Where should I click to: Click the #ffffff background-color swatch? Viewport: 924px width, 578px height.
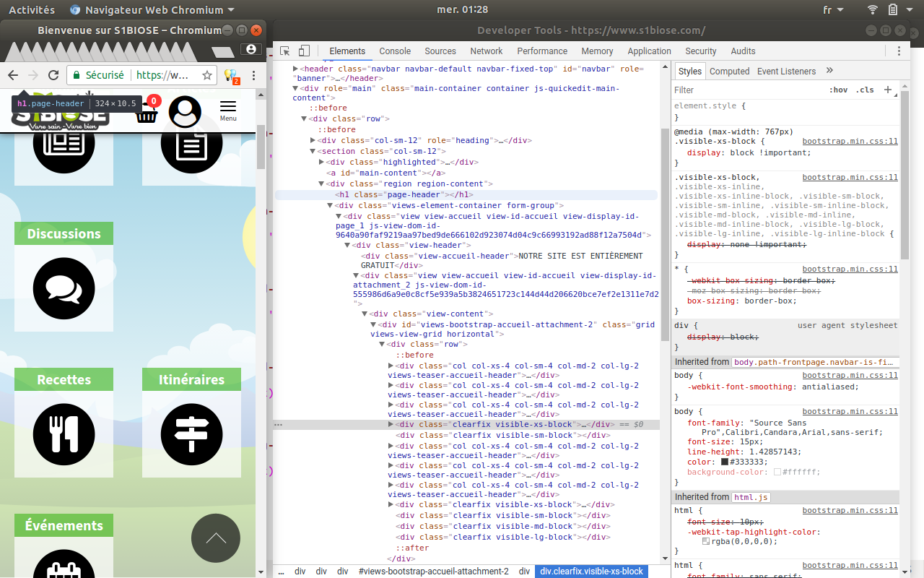pyautogui.click(x=777, y=472)
